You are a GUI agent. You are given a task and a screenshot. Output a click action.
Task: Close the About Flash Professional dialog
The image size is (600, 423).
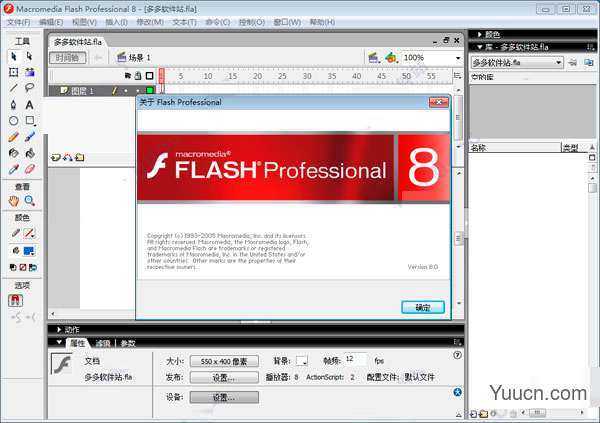[439, 102]
